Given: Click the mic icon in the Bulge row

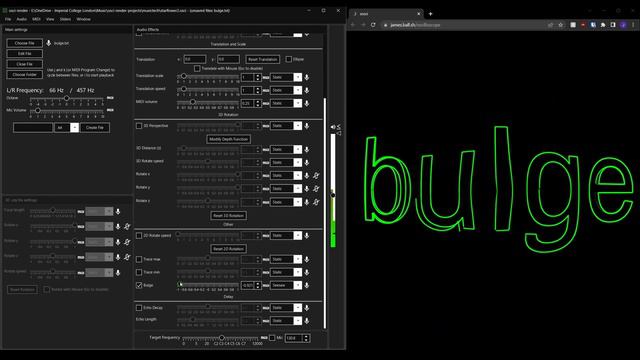Looking at the screenshot, I should (307, 285).
